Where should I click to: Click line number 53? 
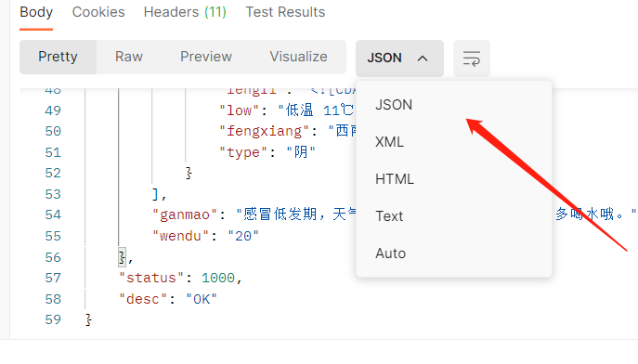(x=53, y=194)
